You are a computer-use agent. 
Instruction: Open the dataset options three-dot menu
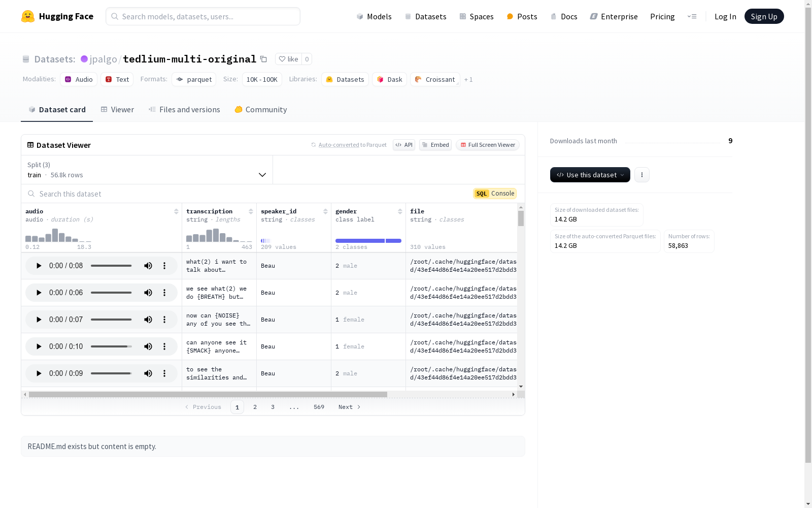642,175
